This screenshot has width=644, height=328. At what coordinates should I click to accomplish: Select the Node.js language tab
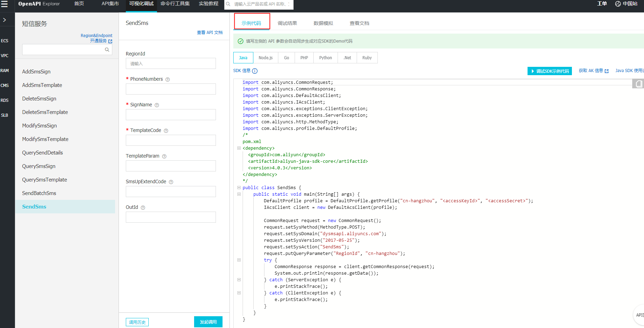tap(266, 58)
